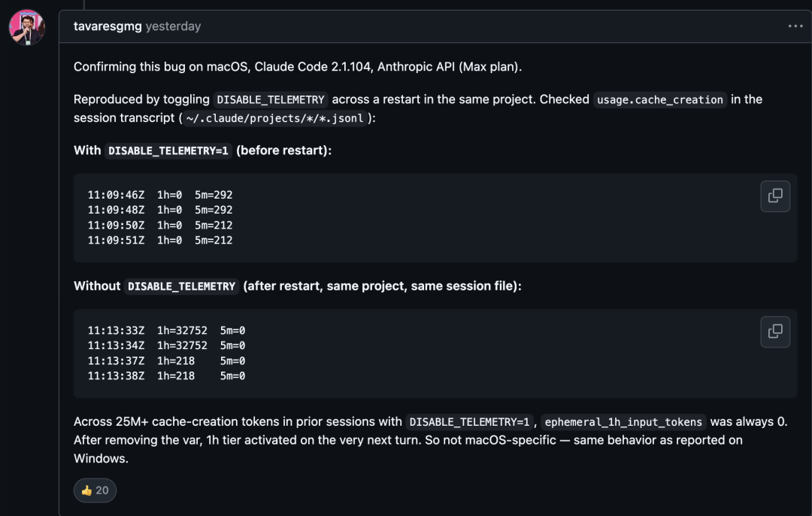Click DISABLE_TELEMETRY in the "Without" heading
This screenshot has width=812, height=516.
(181, 287)
